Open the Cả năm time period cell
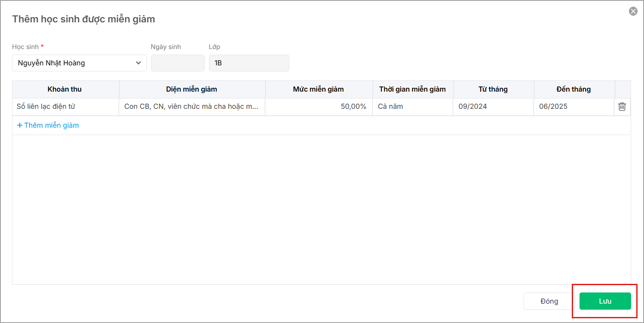This screenshot has width=644, height=323. click(x=413, y=107)
